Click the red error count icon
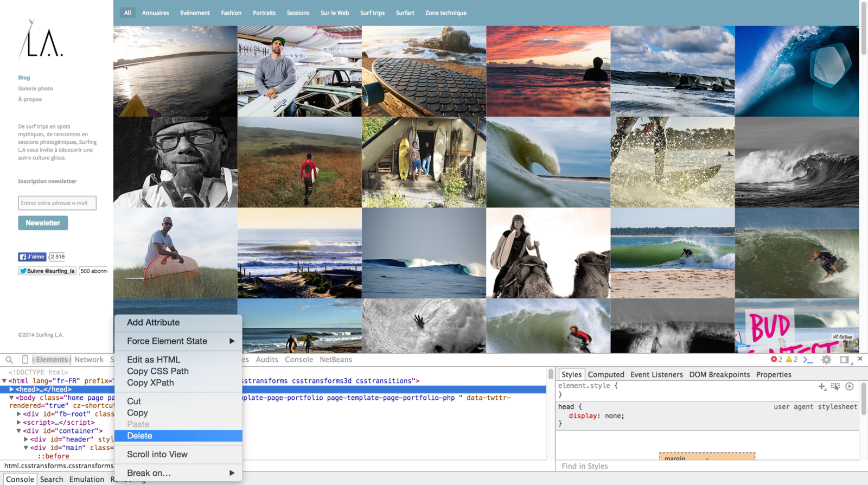This screenshot has height=485, width=868. point(774,359)
